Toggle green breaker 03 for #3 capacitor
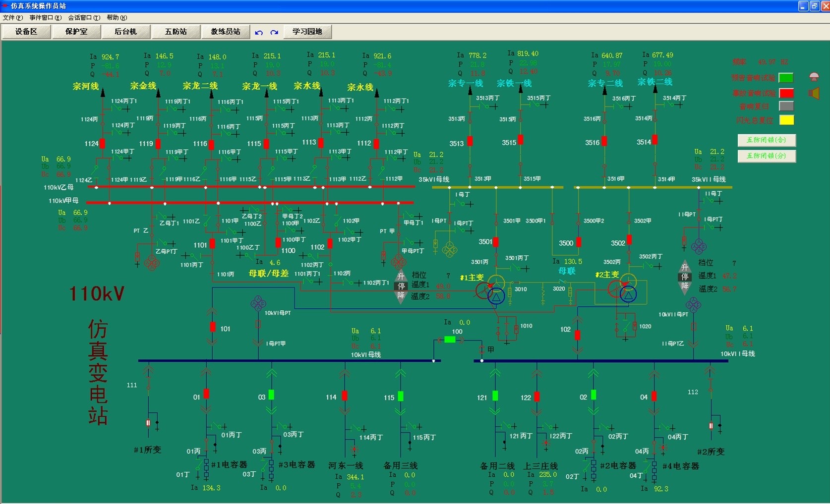 click(x=271, y=395)
